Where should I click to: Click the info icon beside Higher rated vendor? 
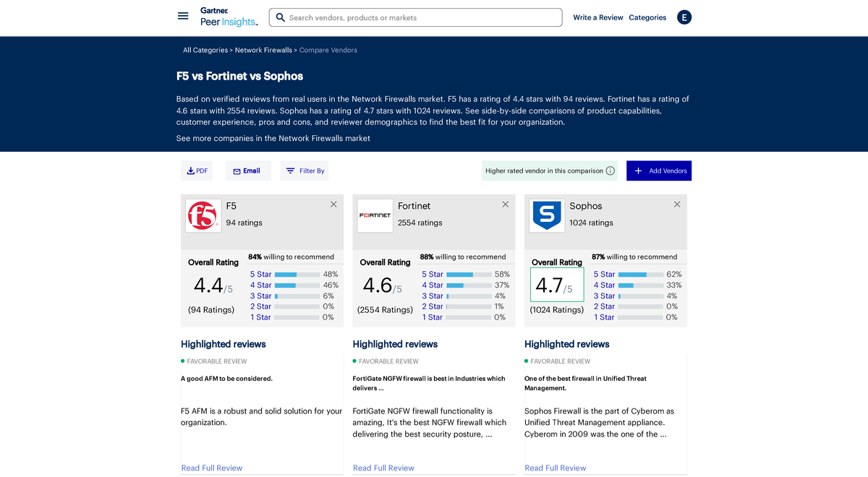coord(610,171)
